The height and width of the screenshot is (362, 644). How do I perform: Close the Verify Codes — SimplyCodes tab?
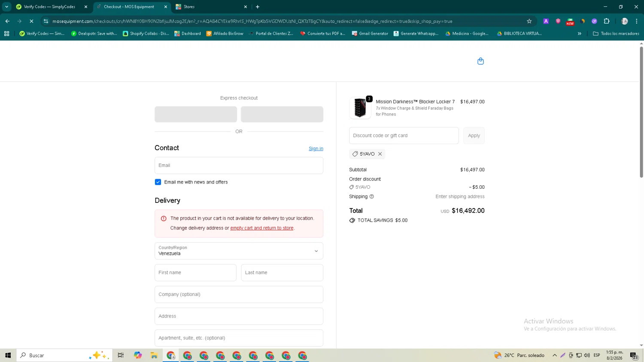coord(85,7)
